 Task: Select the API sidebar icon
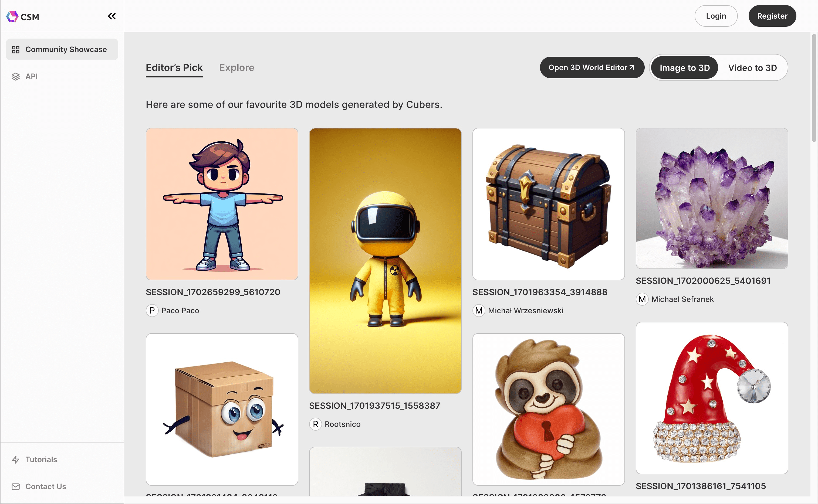[x=15, y=76]
